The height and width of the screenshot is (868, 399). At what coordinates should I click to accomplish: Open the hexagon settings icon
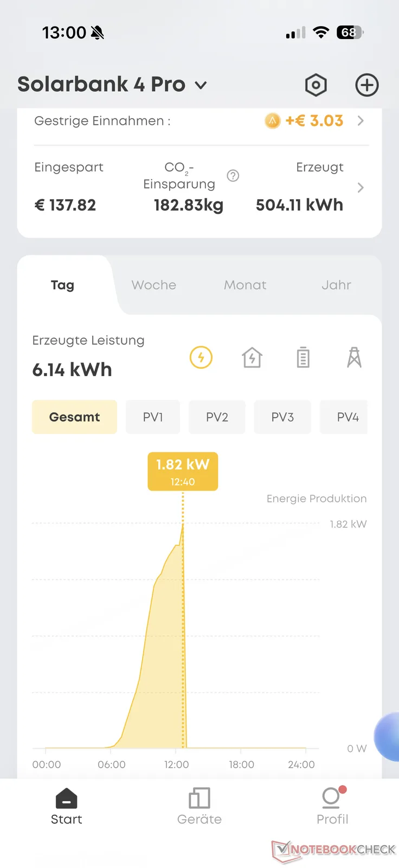(x=316, y=85)
